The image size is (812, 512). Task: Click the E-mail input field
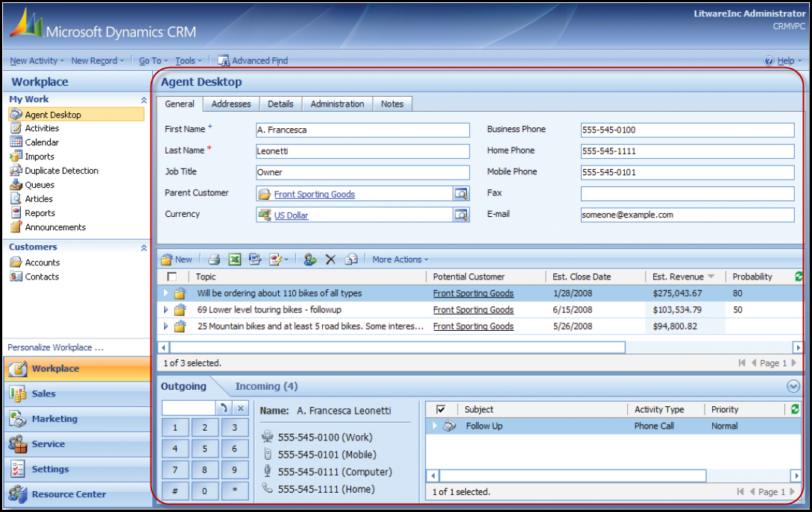(x=687, y=215)
